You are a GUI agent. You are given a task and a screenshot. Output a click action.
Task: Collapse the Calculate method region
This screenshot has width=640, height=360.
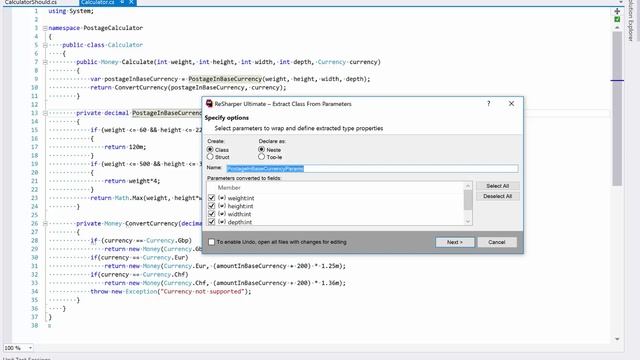click(x=45, y=62)
